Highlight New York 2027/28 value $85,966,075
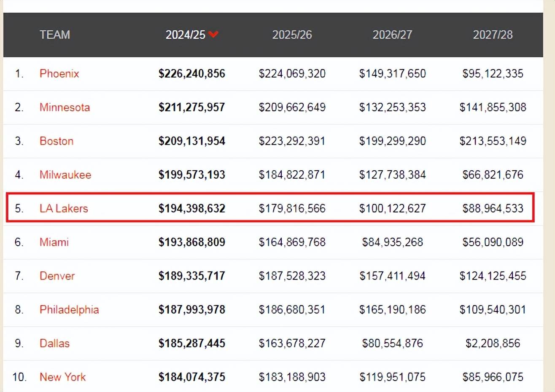The image size is (555, 392). pos(493,377)
